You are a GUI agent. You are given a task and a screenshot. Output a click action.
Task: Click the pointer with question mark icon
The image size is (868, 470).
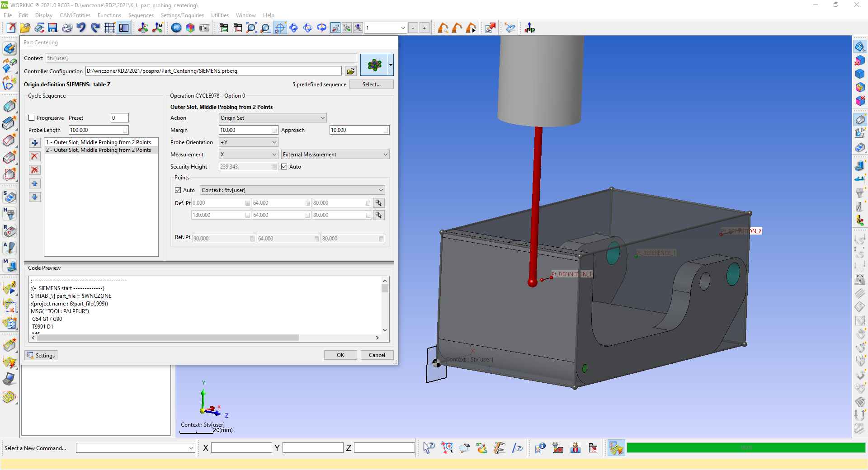point(429,448)
